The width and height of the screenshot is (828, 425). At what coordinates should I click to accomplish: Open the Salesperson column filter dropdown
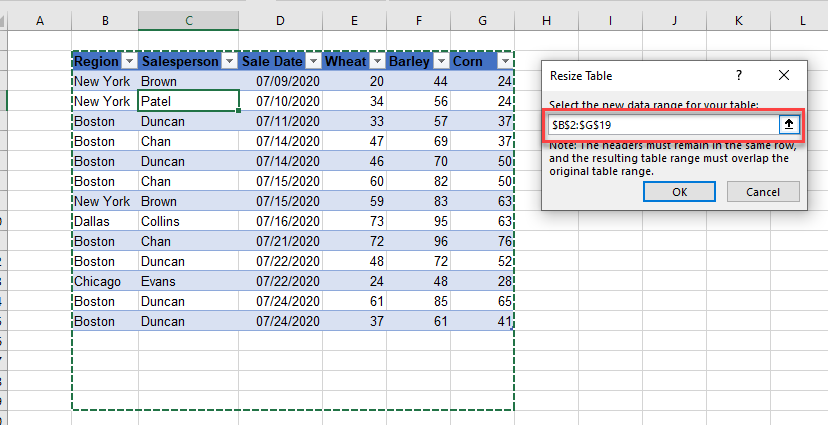click(x=229, y=61)
